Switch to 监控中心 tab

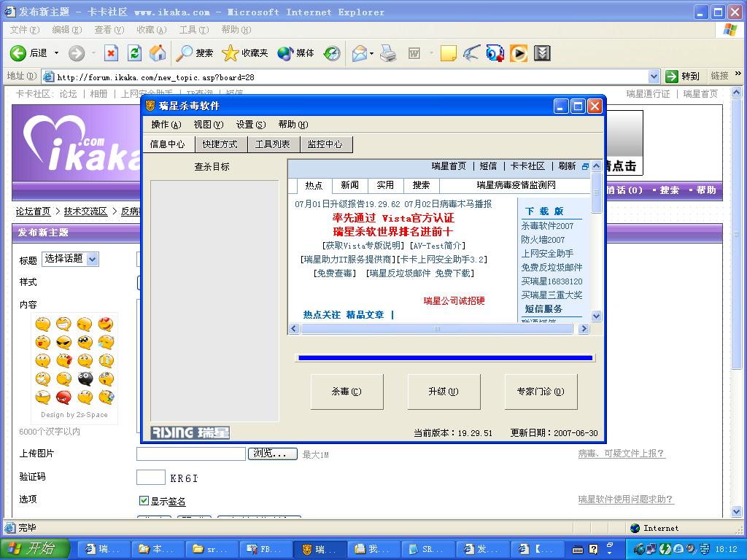coord(325,144)
